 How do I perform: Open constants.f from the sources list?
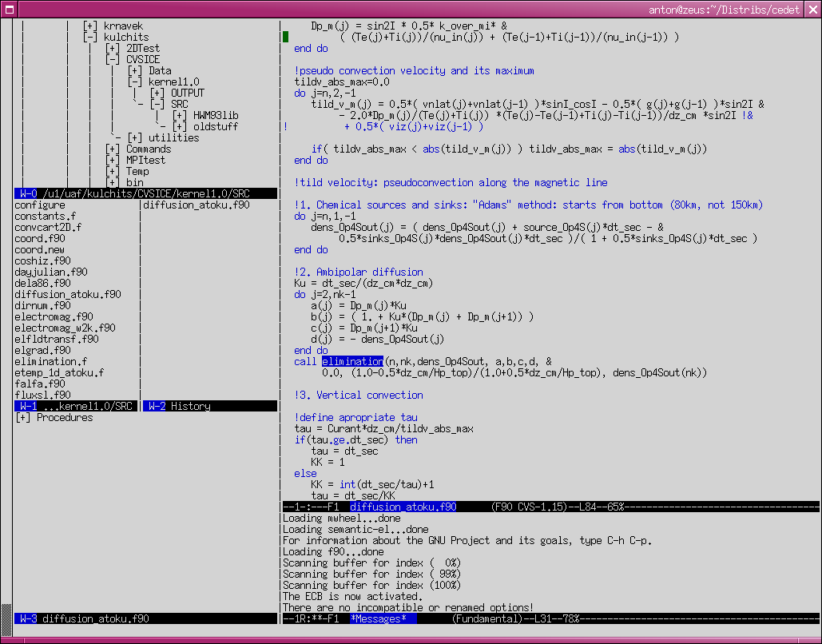click(x=46, y=217)
